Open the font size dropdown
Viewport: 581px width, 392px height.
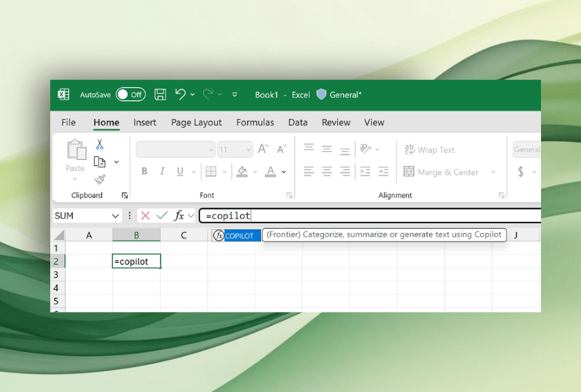(x=247, y=149)
